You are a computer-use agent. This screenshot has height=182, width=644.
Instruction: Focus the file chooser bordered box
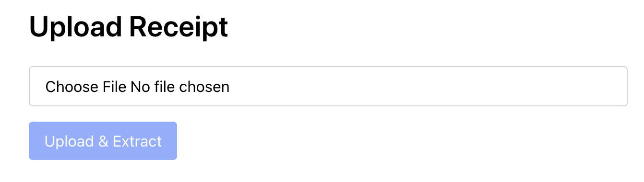[328, 86]
